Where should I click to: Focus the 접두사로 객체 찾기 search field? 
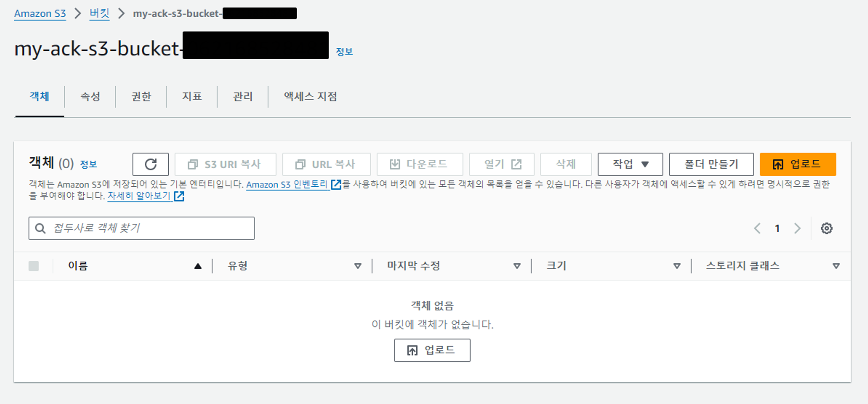(142, 228)
